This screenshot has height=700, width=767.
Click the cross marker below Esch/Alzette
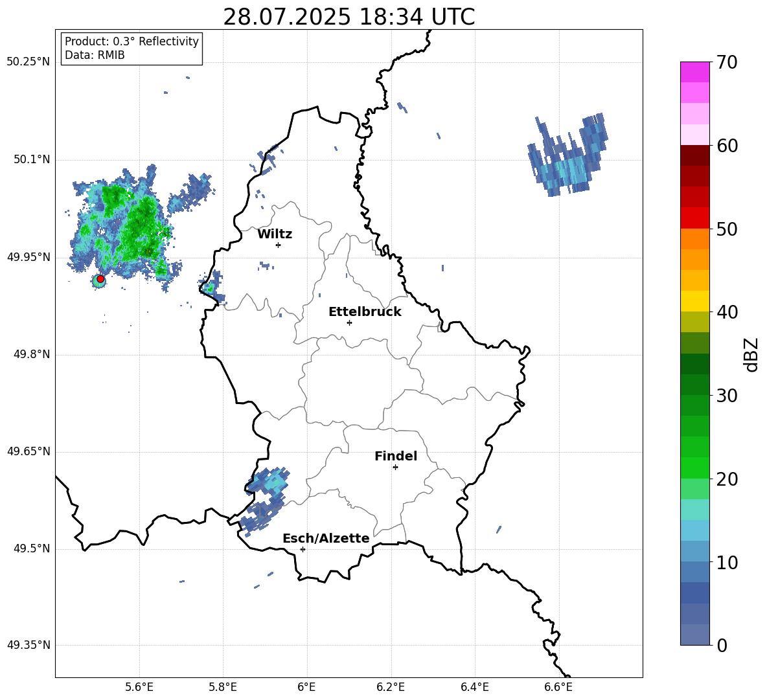303,549
